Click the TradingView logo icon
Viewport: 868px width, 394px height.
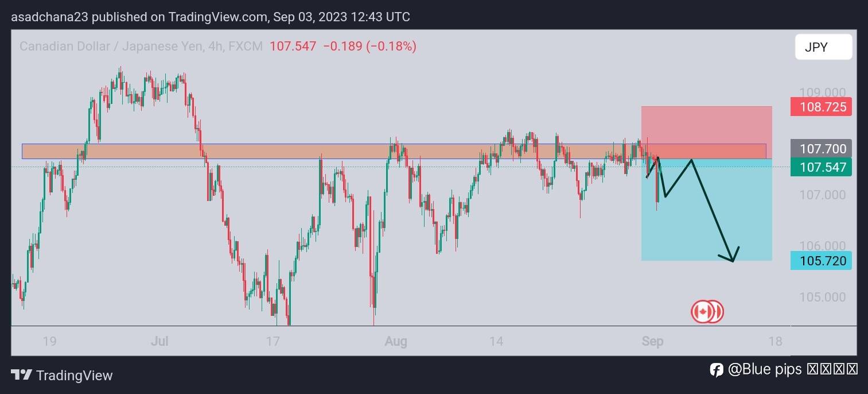pyautogui.click(x=22, y=376)
